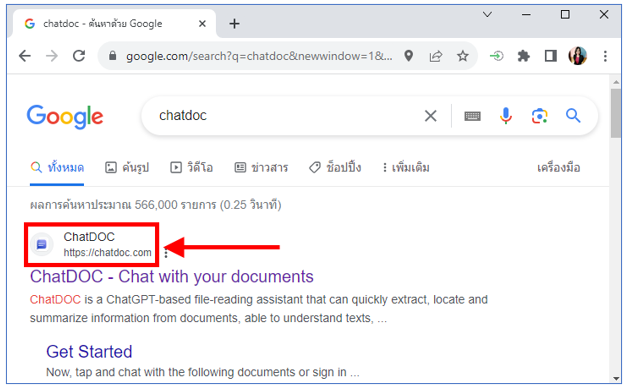
Task: Open the green arrow extension icon
Action: pyautogui.click(x=497, y=56)
